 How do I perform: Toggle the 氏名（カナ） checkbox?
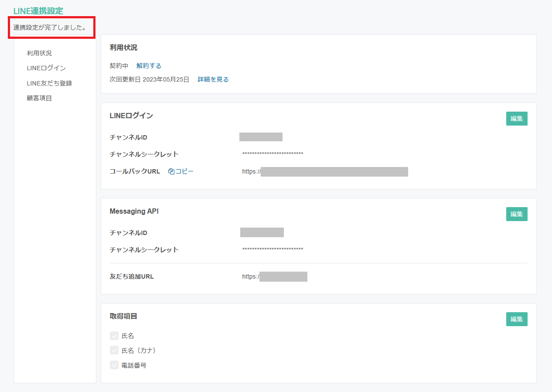tap(114, 350)
